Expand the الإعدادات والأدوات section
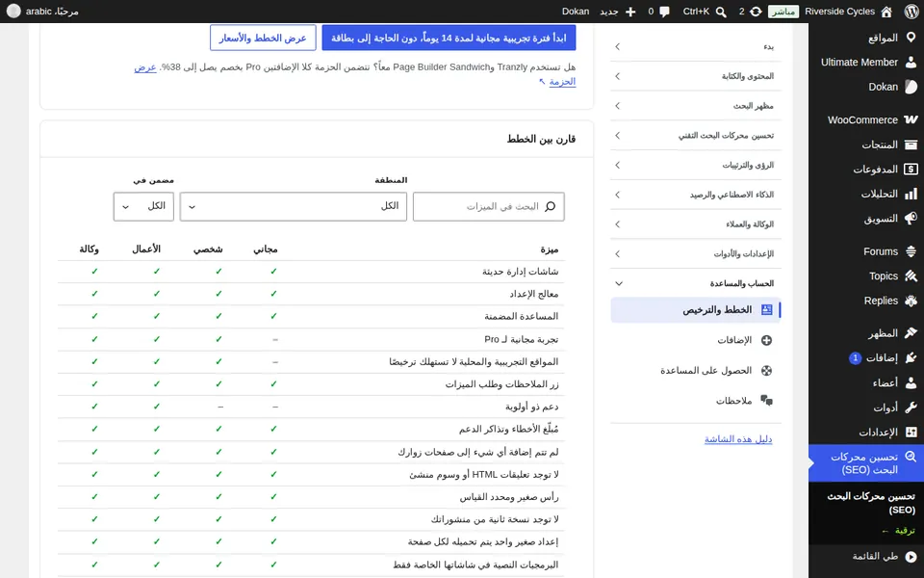This screenshot has width=924, height=578. coord(696,253)
